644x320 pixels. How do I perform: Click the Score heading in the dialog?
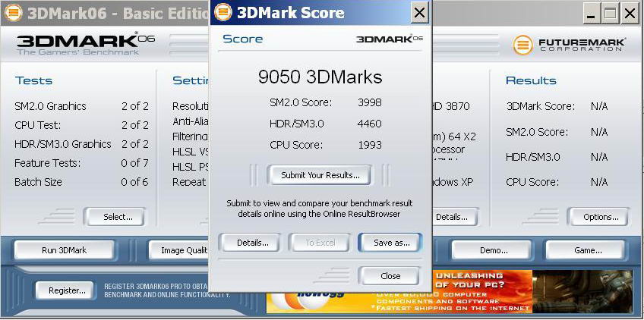(x=243, y=39)
